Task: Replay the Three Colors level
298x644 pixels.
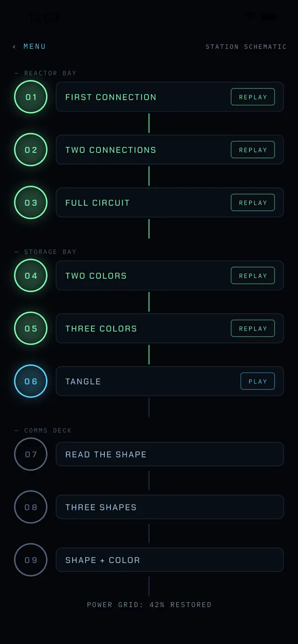Action: tap(253, 328)
